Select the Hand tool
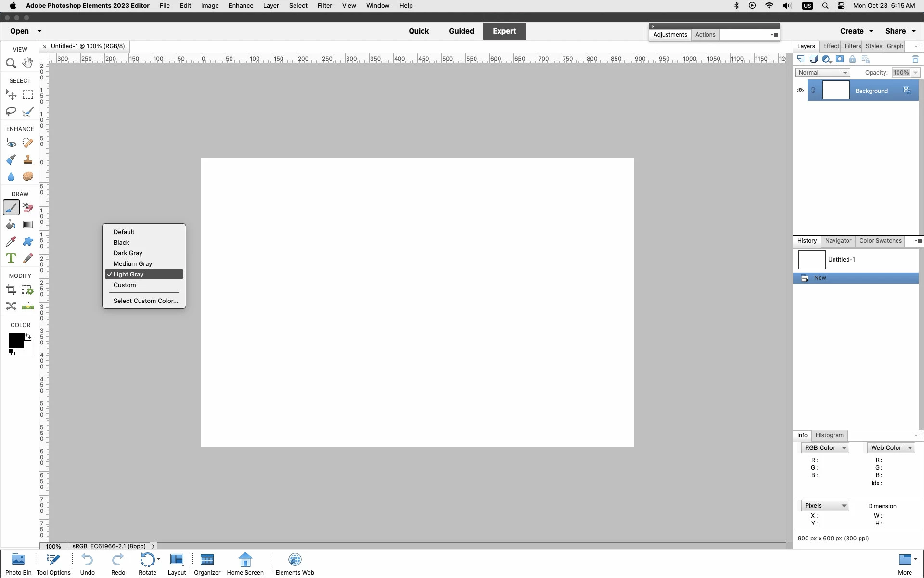 click(28, 63)
